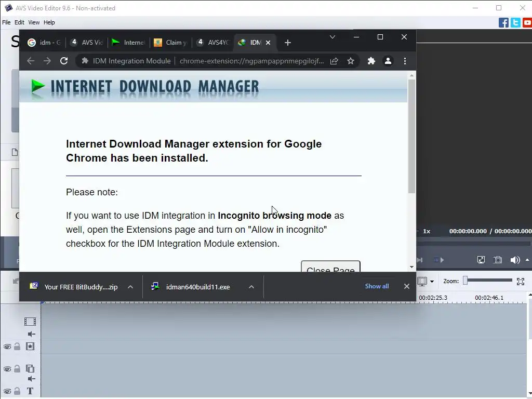
Task: Click the page scrollbar up arrow
Action: 411,76
